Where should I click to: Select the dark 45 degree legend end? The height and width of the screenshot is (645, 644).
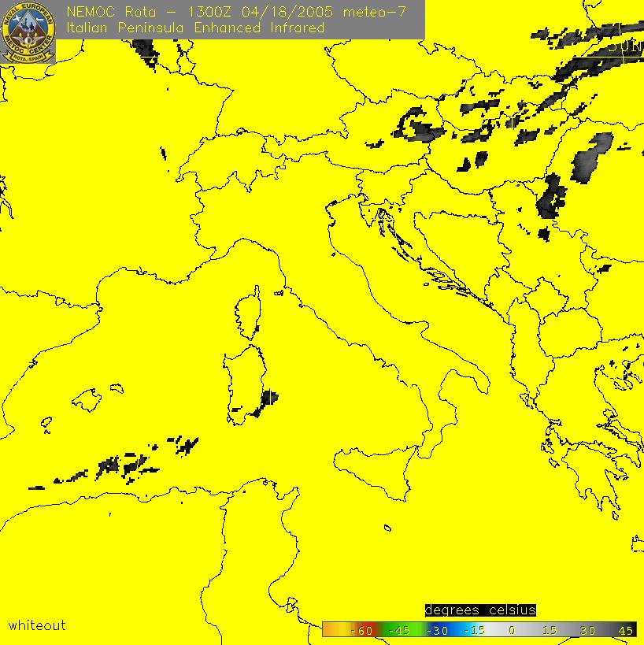tap(626, 630)
